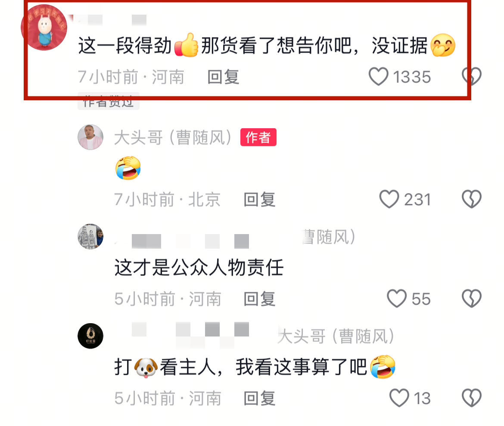Reply to the author's comment from 北京

click(259, 199)
